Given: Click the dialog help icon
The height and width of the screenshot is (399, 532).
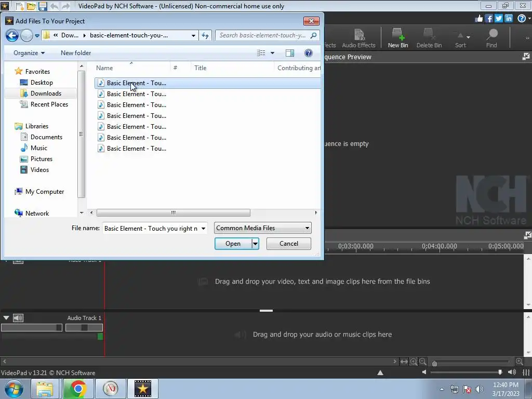Looking at the screenshot, I should click(x=309, y=53).
